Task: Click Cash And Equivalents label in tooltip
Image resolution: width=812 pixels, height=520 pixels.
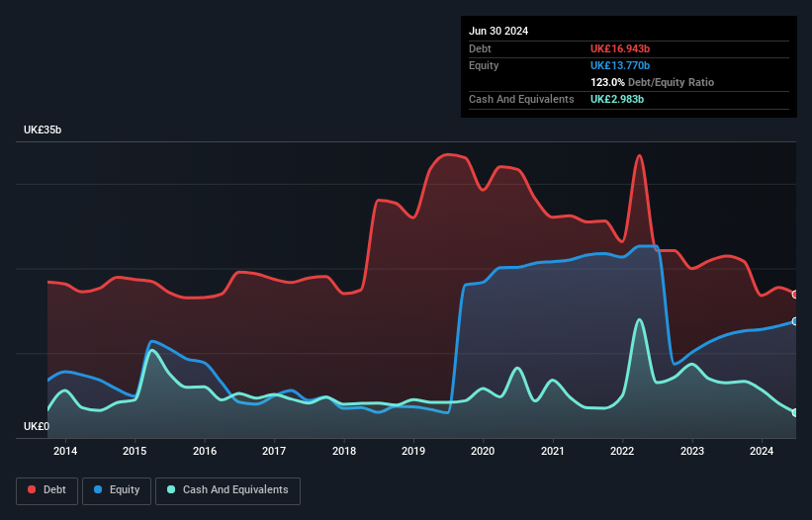Action: 521,99
